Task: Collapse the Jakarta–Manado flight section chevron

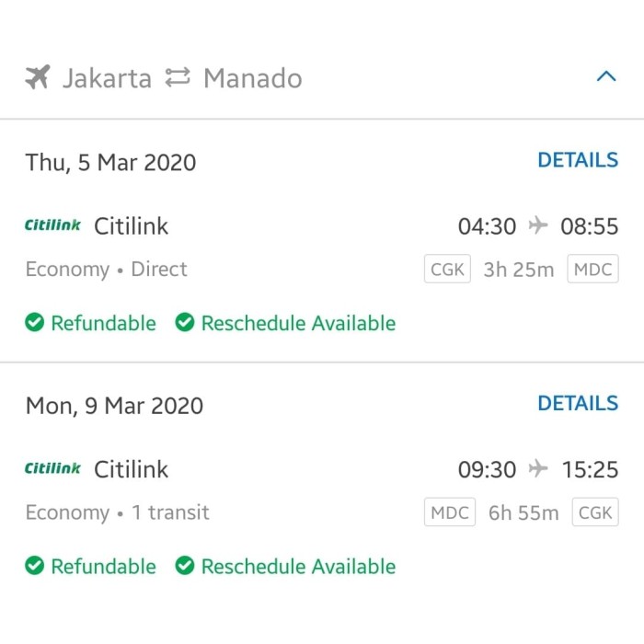Action: click(605, 77)
